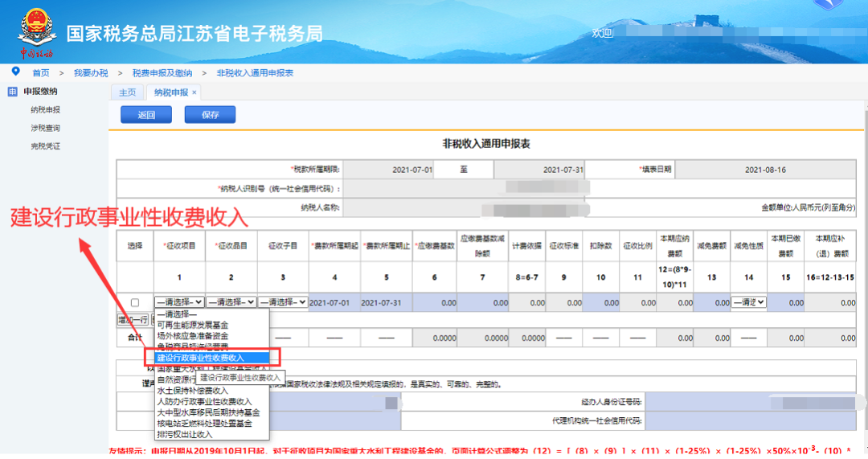Select 排污权出让收入 option
The width and height of the screenshot is (868, 459).
pyautogui.click(x=212, y=435)
